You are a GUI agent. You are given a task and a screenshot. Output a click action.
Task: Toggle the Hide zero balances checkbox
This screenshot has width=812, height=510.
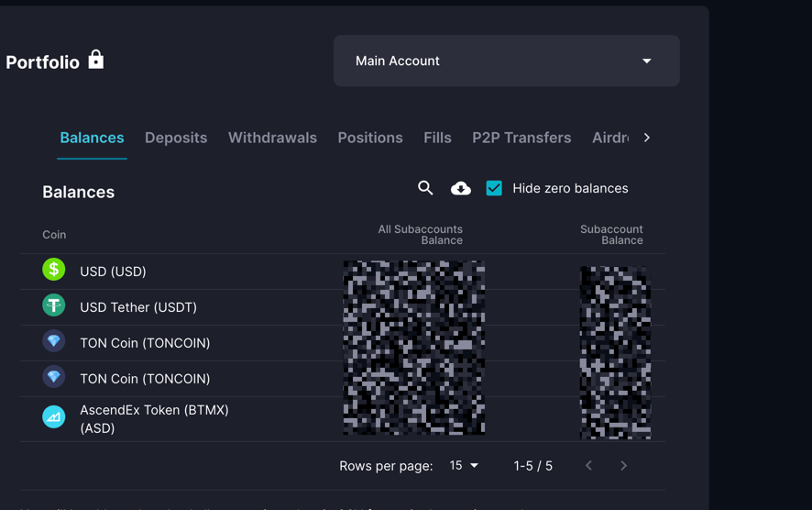tap(494, 188)
